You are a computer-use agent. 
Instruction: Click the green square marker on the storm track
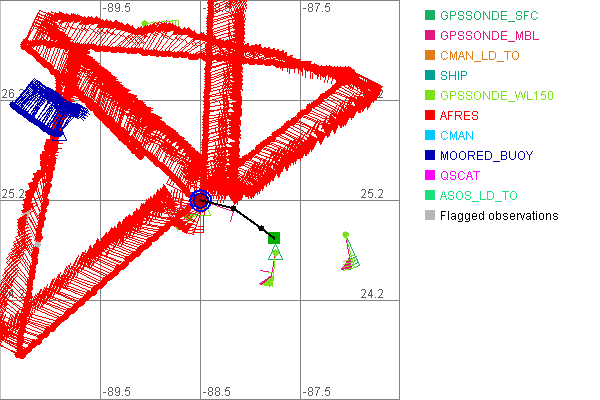[x=274, y=237]
